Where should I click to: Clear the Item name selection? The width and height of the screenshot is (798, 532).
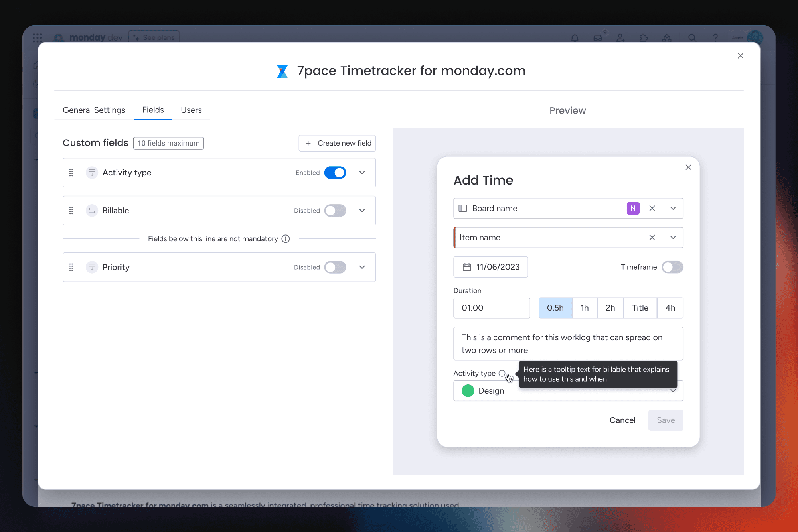pyautogui.click(x=652, y=238)
